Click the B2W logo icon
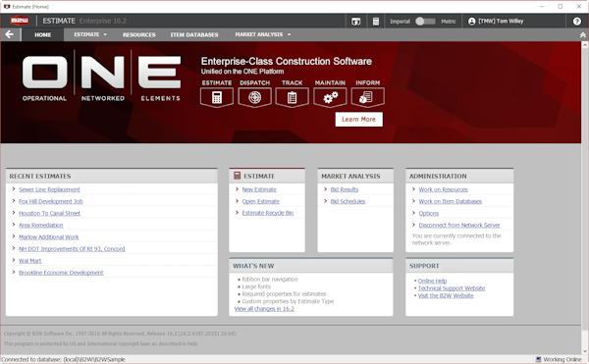 [x=20, y=21]
